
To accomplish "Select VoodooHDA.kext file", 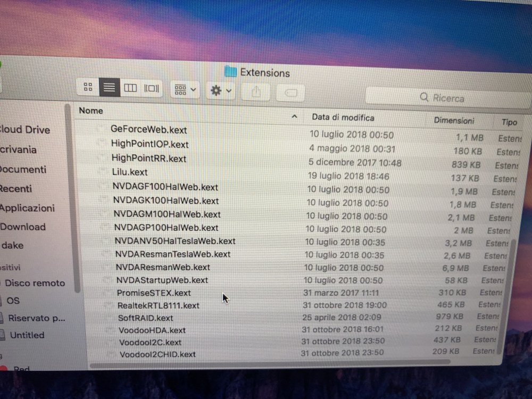I will 152,330.
